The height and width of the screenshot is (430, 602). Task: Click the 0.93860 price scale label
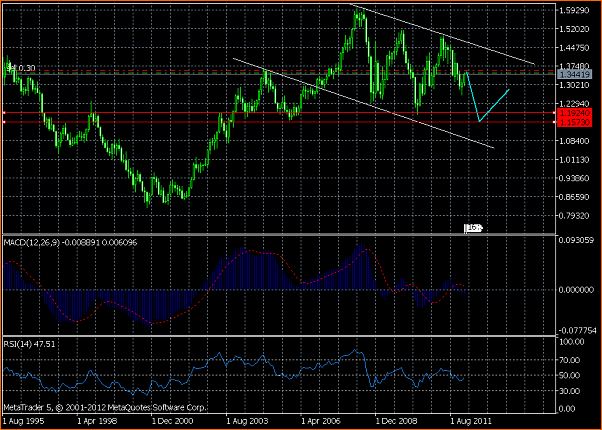coord(574,178)
